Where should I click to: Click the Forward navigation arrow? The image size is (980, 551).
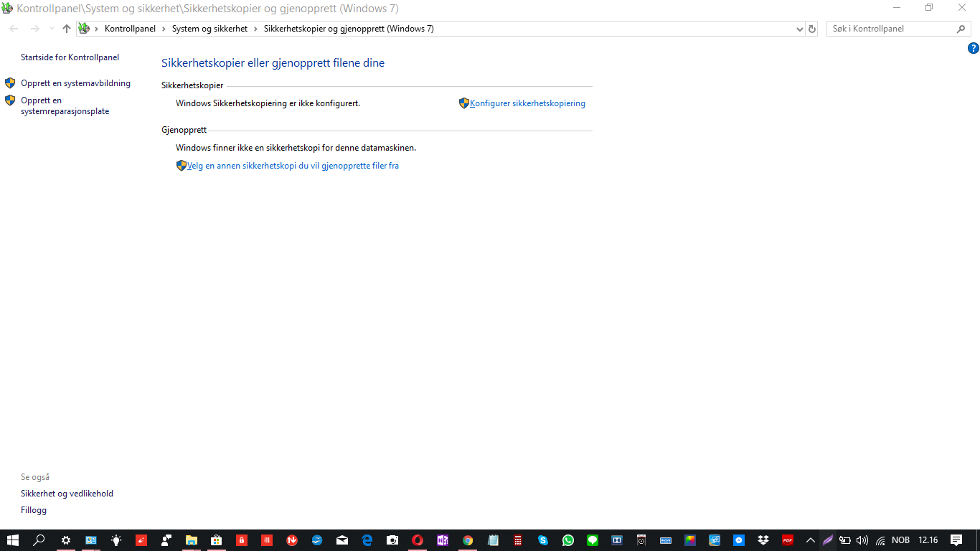coord(34,29)
